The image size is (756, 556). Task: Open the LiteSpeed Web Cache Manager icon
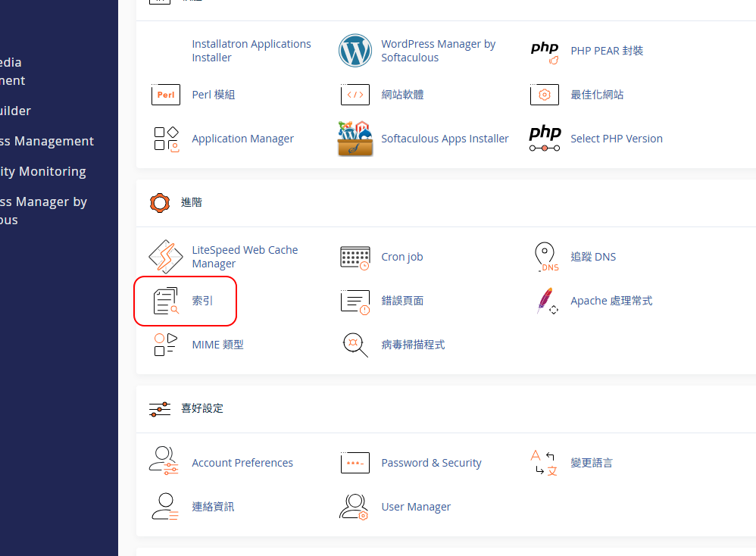tap(166, 257)
